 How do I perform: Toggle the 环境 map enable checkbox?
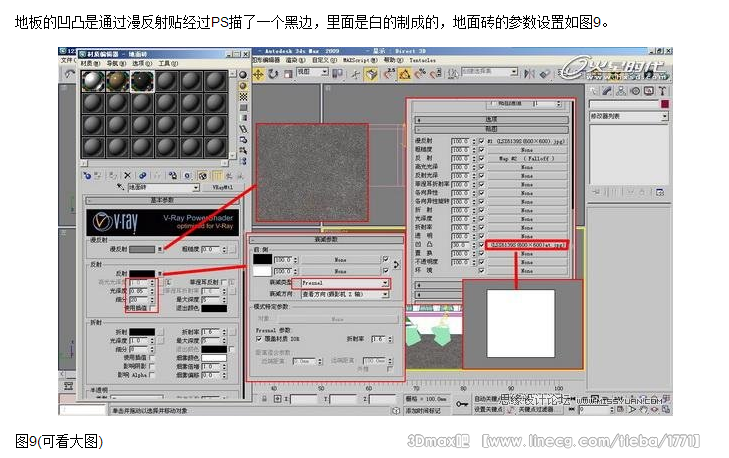(482, 271)
